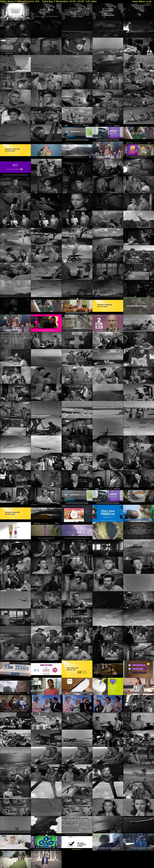Select the colourful balloons advert thumbnail
The image size is (154, 868).
point(46,150)
